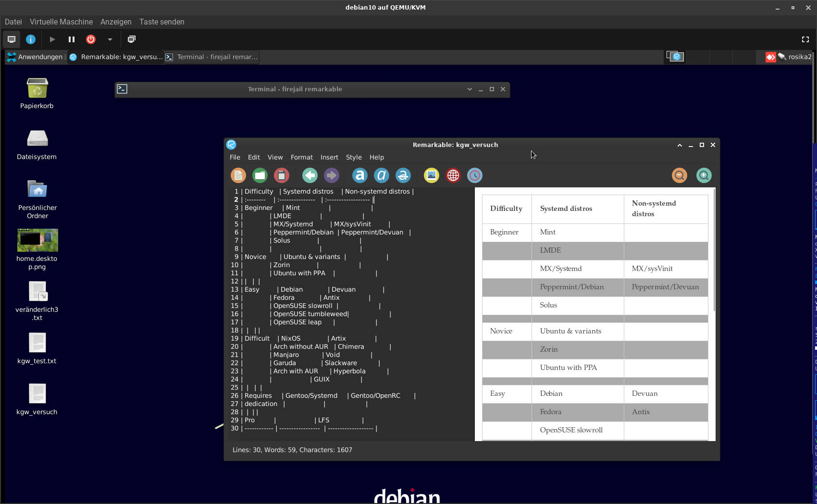Click the Terminal window title bar icon
Viewport: 817px width, 504px height.
pyautogui.click(x=122, y=89)
